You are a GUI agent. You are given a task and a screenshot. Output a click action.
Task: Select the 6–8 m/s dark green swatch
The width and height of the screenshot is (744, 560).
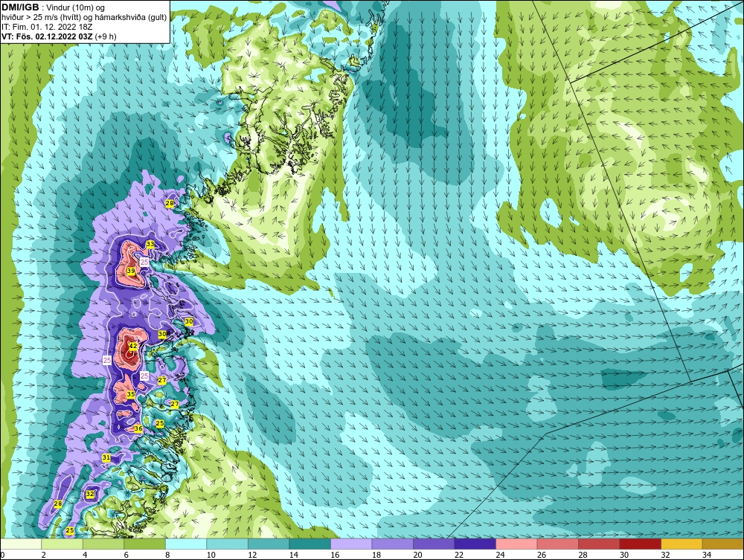pos(145,544)
